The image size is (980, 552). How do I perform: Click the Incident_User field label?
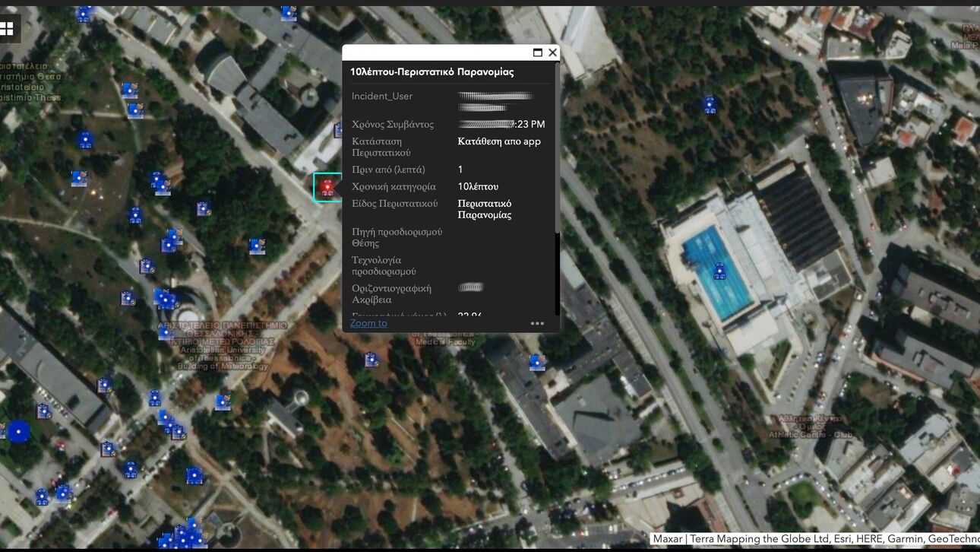click(382, 97)
